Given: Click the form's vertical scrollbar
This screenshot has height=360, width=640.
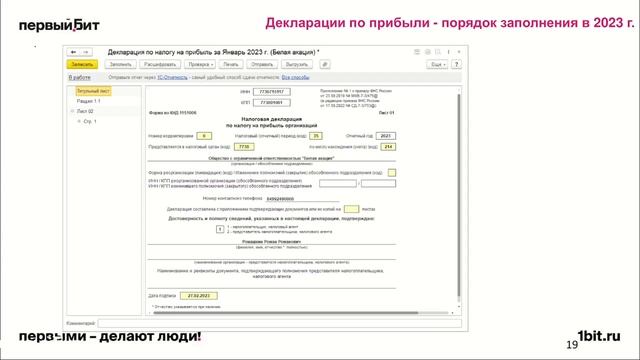Looking at the screenshot, I should pos(459,196).
